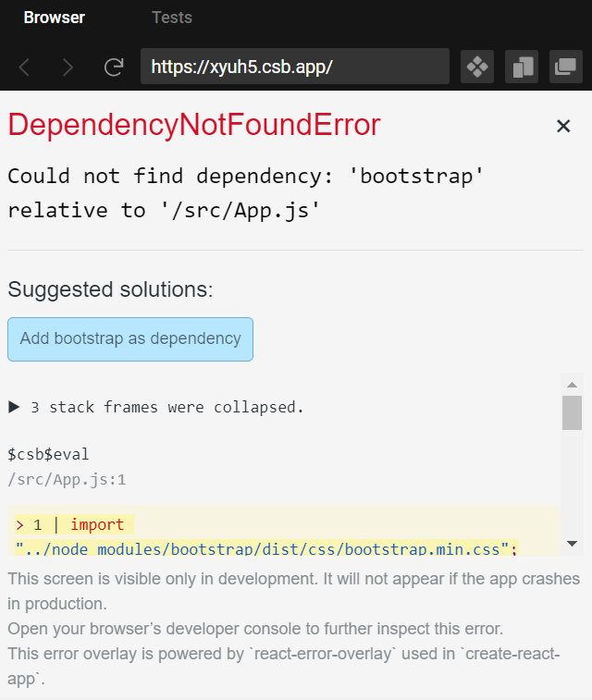
Task: Click the $csb$eval frame name
Action: 48,454
